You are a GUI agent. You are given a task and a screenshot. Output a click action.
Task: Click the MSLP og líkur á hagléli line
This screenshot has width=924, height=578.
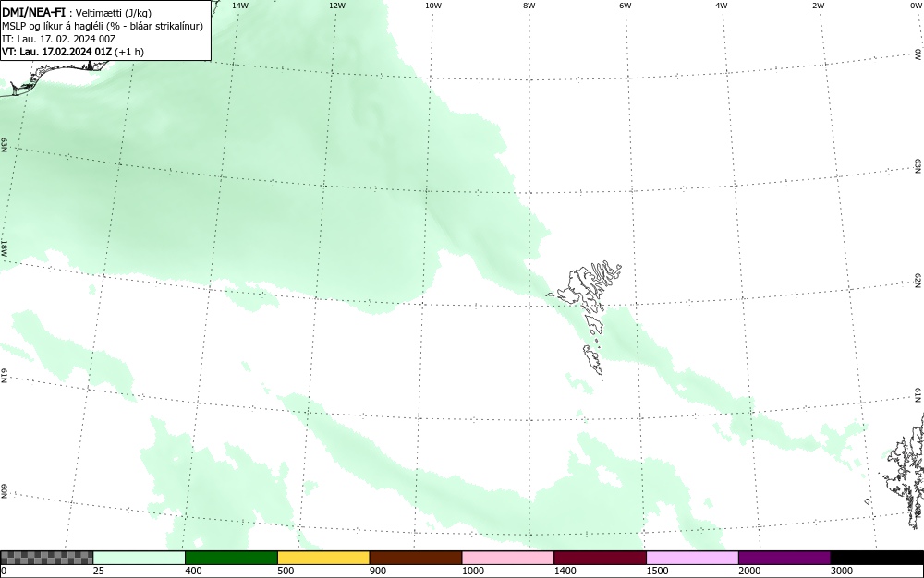(103, 26)
